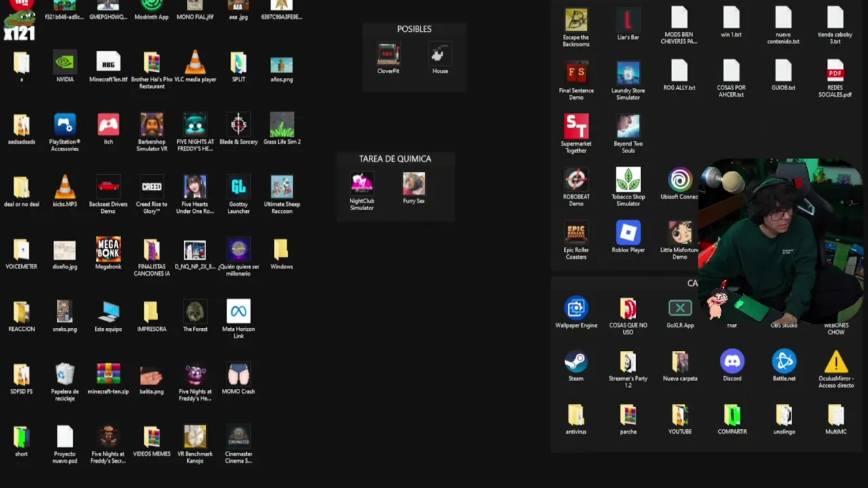Open Escape the Backrooms shortcut
Screen dimensions: 868x488
point(576,20)
